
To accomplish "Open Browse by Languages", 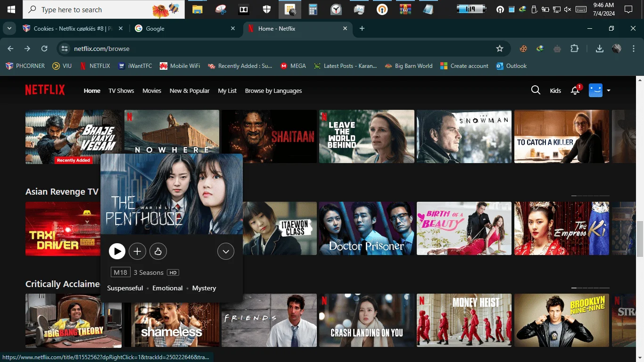I will point(273,90).
